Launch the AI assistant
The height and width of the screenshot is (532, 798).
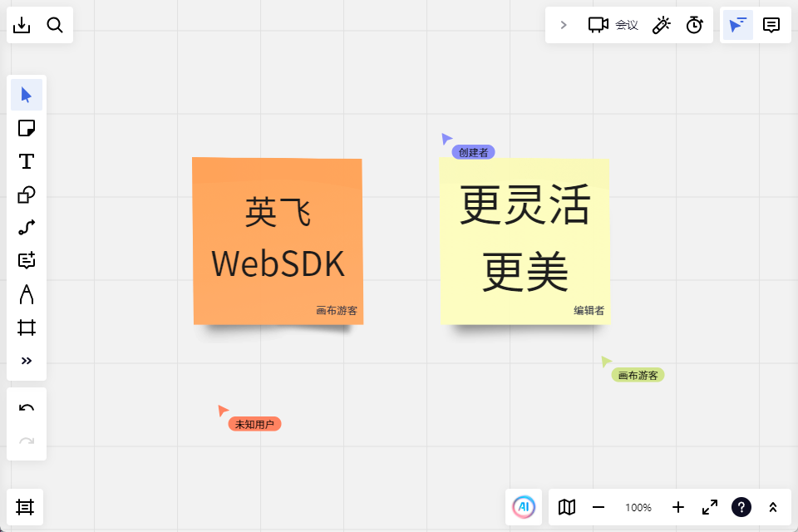point(524,507)
